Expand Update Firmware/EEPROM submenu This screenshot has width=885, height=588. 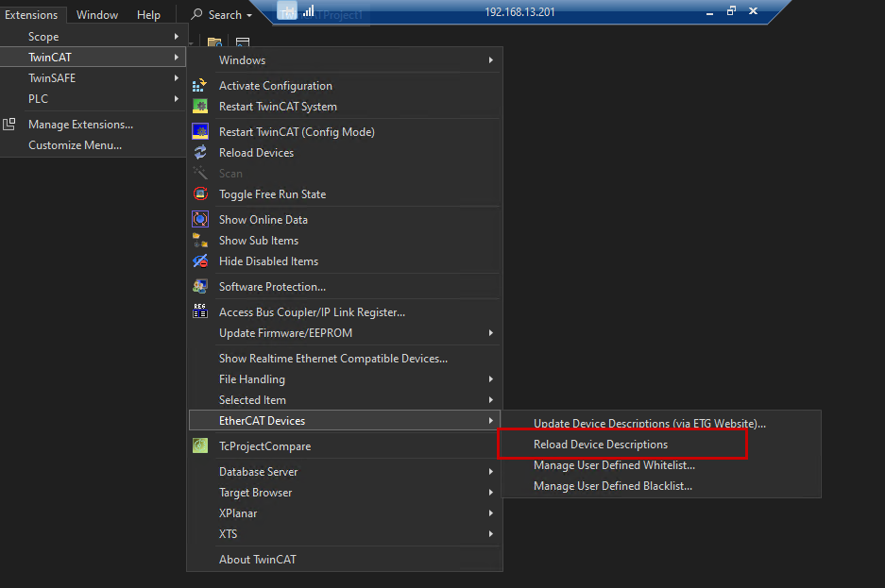[x=345, y=332]
